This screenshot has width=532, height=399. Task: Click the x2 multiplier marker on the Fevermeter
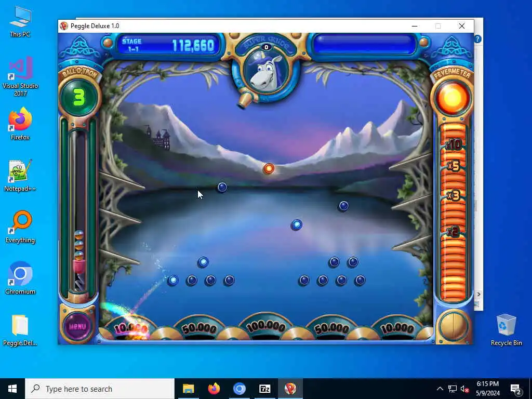pyautogui.click(x=453, y=232)
